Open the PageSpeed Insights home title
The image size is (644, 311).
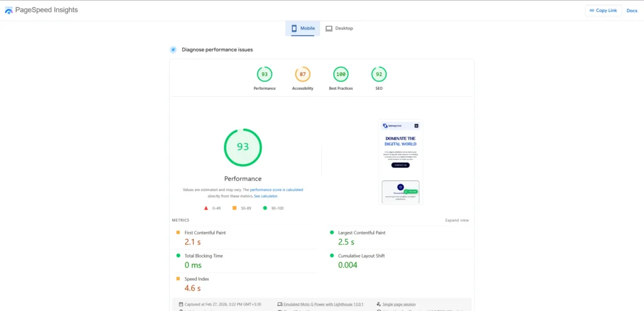coord(47,10)
